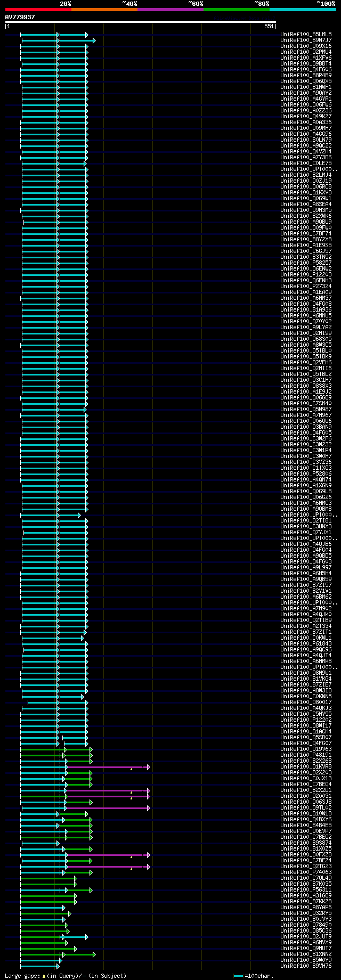The height and width of the screenshot is (980, 341).
Task: Select hit UniRef100_B9N7J7
Action: click(306, 40)
